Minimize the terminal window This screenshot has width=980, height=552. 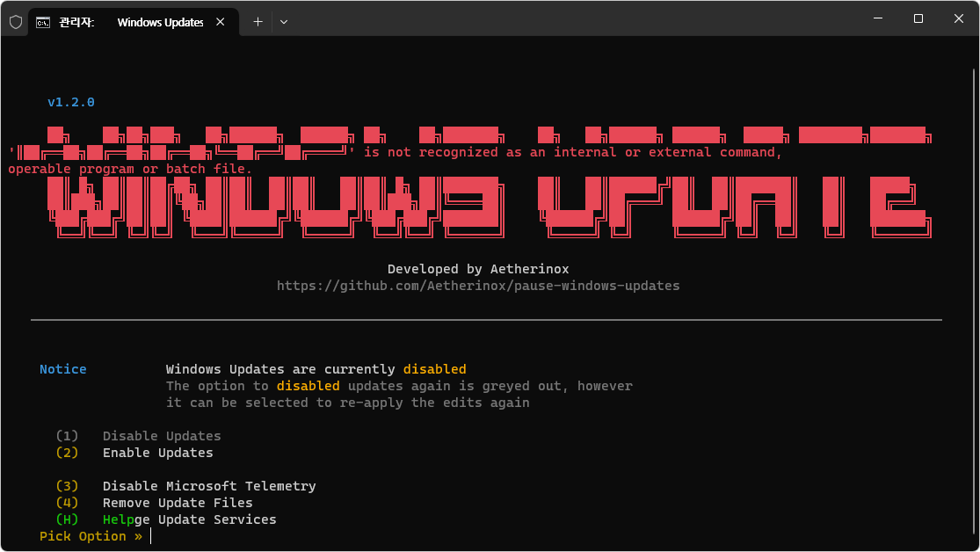tap(878, 18)
